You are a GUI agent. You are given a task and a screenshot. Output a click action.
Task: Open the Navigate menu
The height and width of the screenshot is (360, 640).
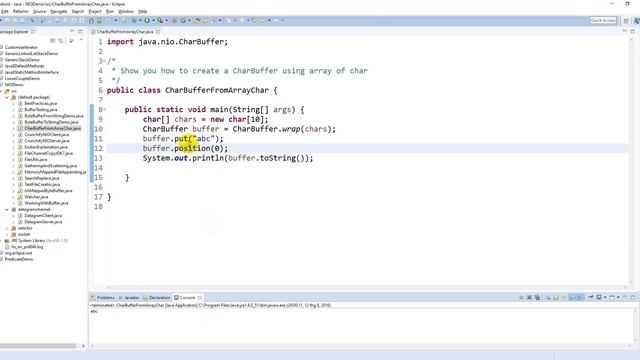click(59, 11)
